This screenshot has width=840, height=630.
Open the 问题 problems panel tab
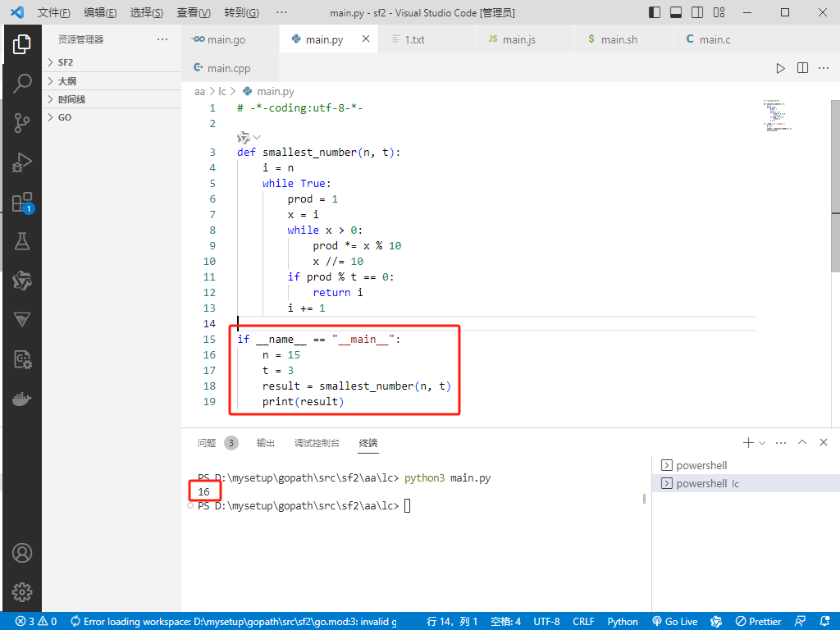[217, 443]
